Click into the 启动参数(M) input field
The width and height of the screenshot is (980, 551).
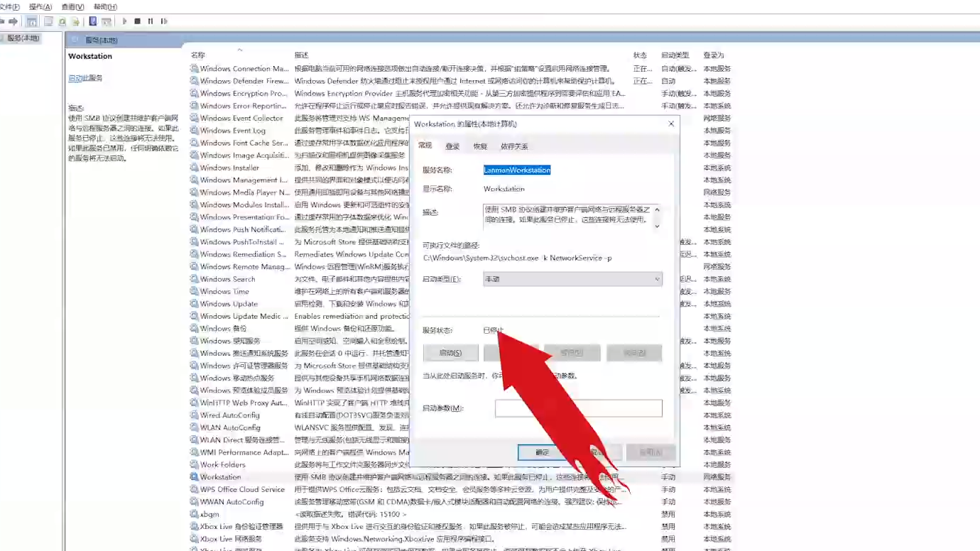click(x=579, y=408)
